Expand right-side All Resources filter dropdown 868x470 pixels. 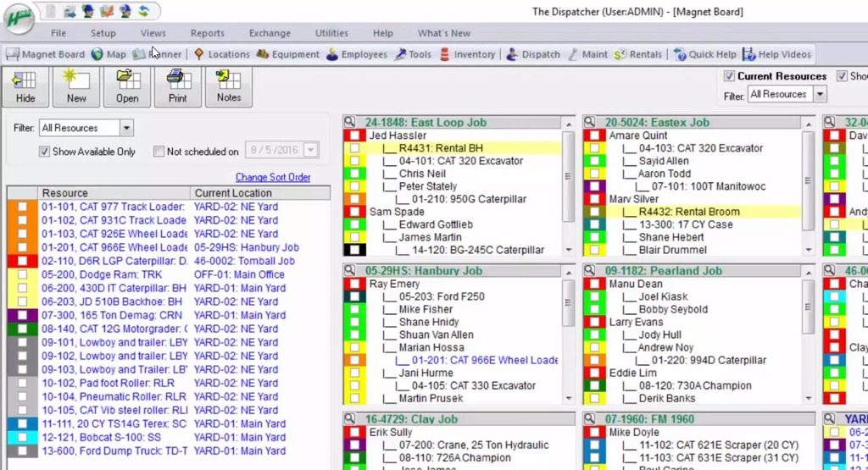(820, 95)
